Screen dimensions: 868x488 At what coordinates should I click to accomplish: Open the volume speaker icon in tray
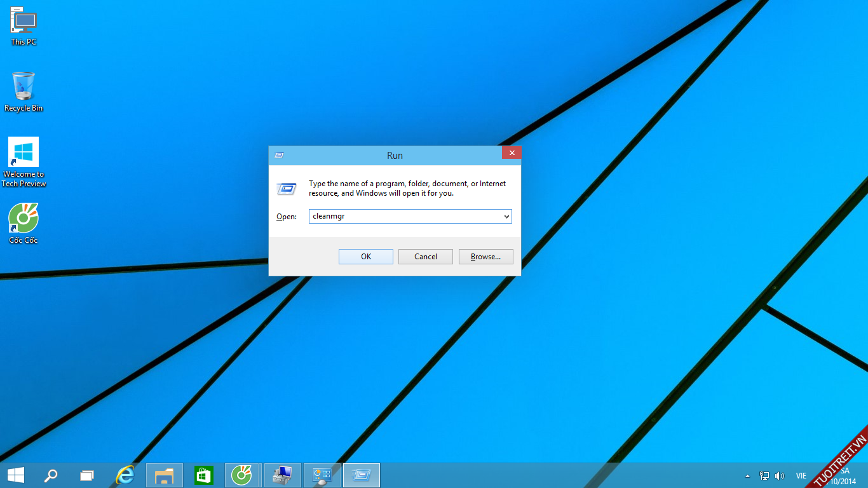780,476
